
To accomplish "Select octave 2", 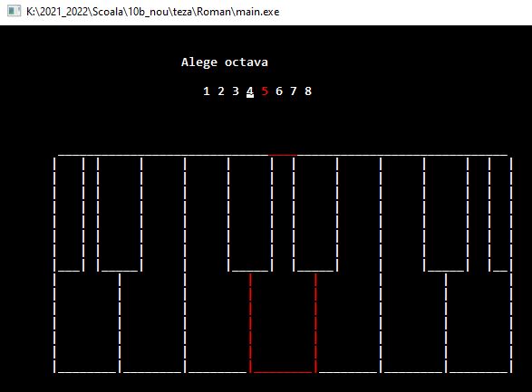I will coord(221,91).
